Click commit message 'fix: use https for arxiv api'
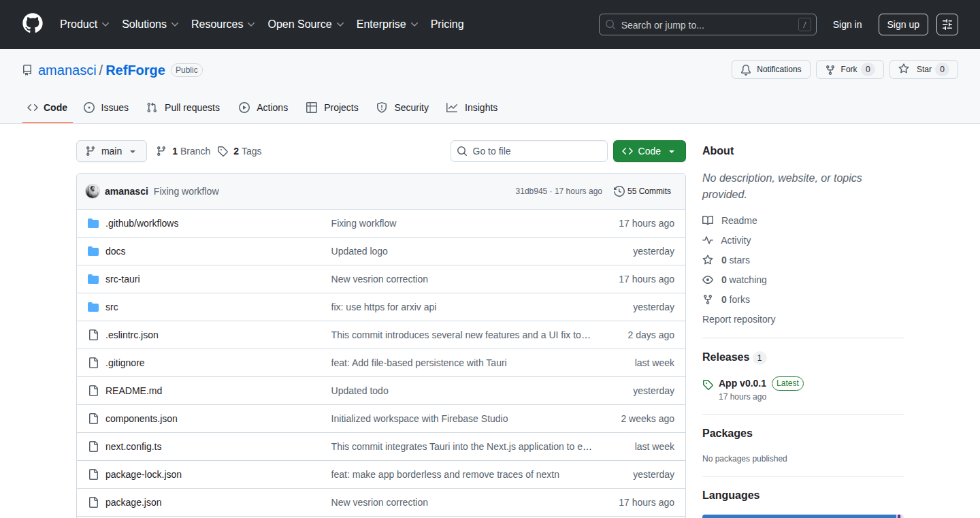980x518 pixels. [384, 307]
